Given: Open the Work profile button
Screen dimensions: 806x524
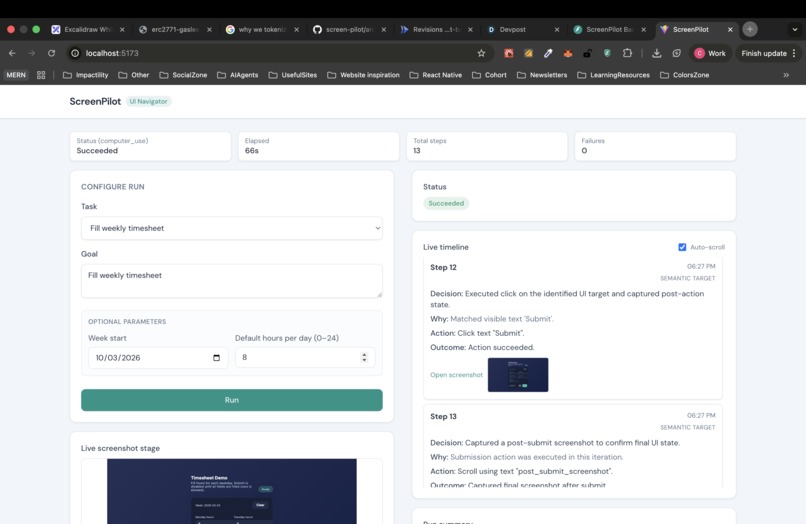Looking at the screenshot, I should (x=710, y=53).
